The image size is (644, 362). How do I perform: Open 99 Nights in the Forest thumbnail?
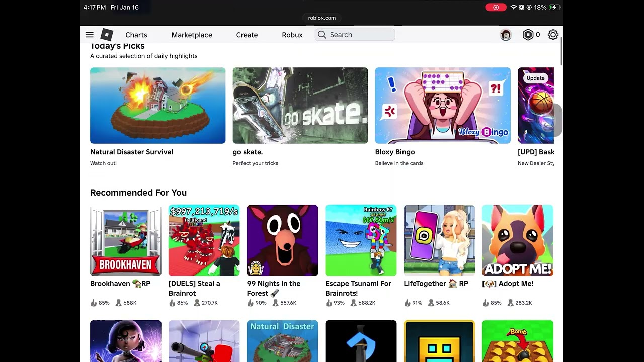point(282,240)
